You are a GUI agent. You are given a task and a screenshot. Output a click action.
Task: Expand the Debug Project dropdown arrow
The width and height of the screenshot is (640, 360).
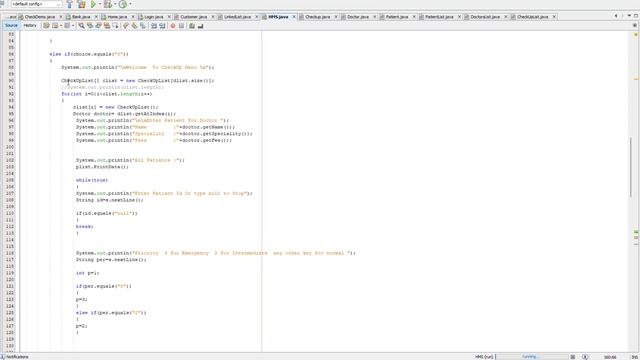click(115, 4)
